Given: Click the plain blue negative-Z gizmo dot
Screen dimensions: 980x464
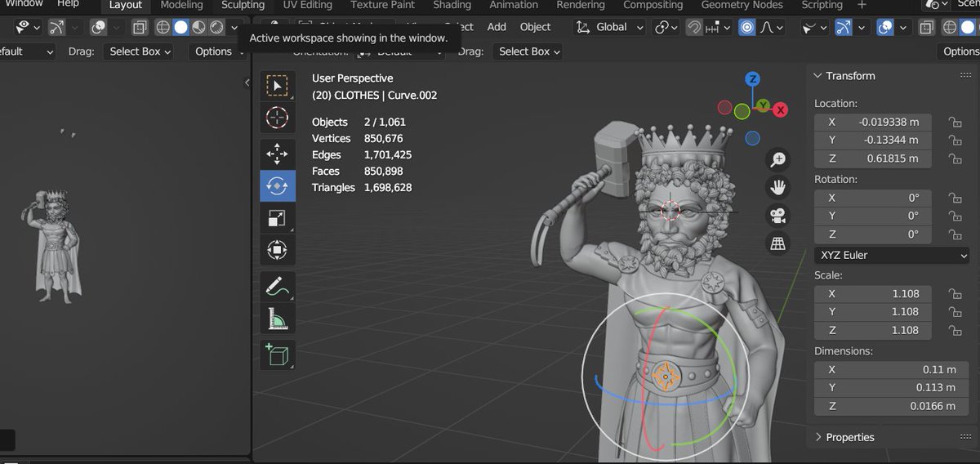Looking at the screenshot, I should coord(753,138).
